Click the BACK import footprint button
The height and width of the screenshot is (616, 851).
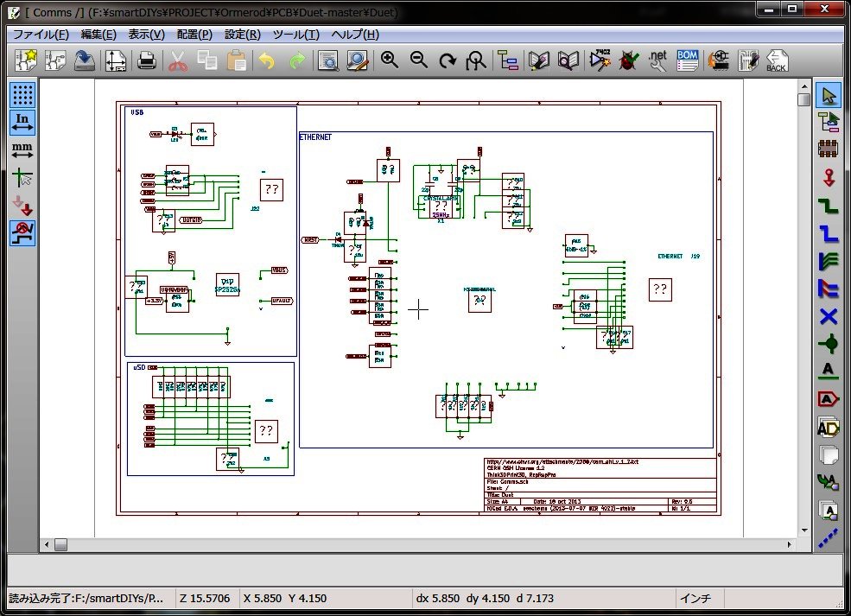777,60
